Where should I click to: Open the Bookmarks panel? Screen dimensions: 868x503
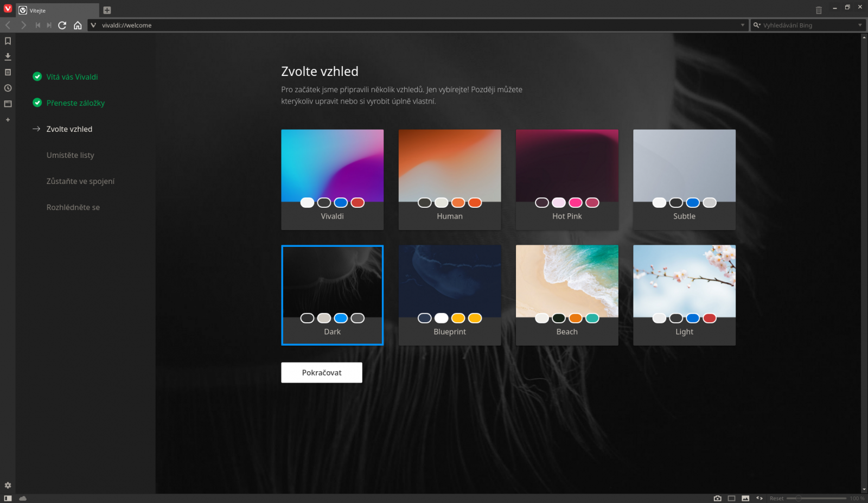[8, 41]
